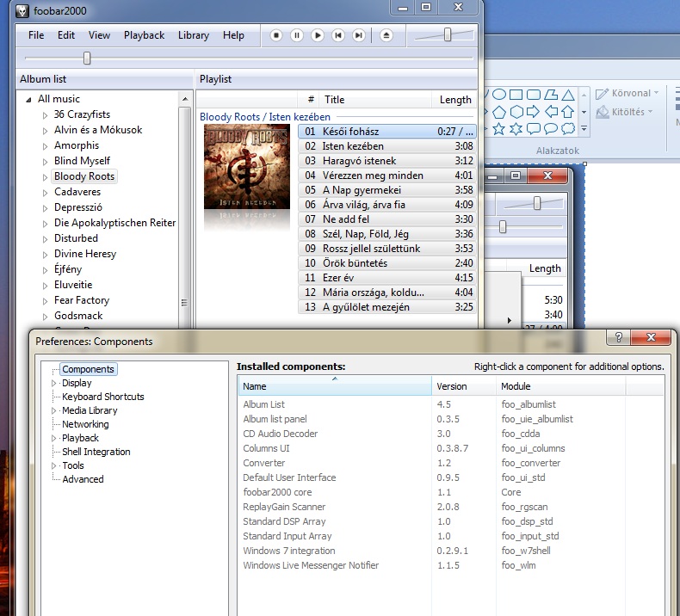Stop playback in foobar2000 toolbar
Screen dimensions: 680x616
(275, 35)
